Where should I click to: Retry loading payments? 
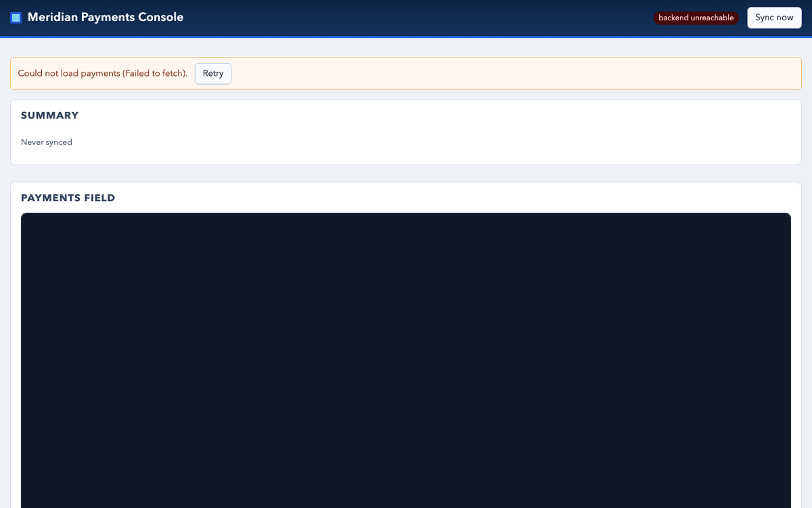[x=213, y=74]
